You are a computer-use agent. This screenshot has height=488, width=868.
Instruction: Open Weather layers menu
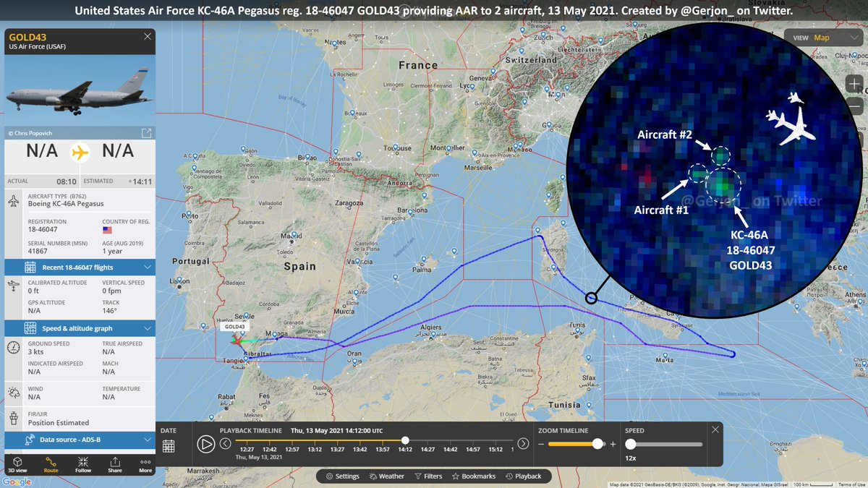tap(386, 476)
